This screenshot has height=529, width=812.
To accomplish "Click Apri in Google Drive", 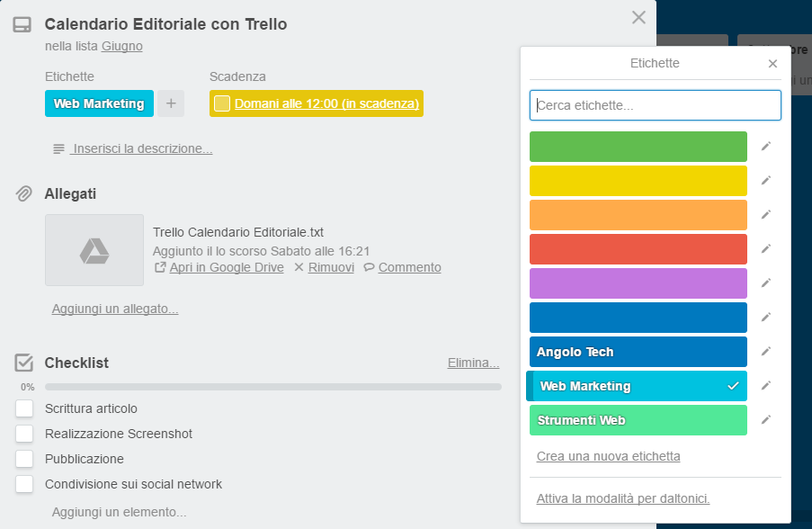I will (x=227, y=267).
